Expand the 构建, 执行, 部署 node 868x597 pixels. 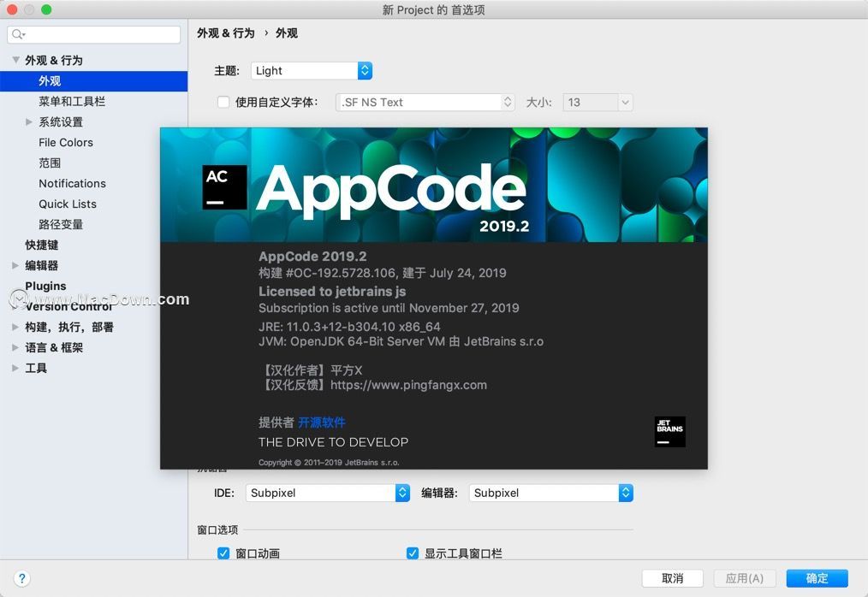pyautogui.click(x=15, y=327)
